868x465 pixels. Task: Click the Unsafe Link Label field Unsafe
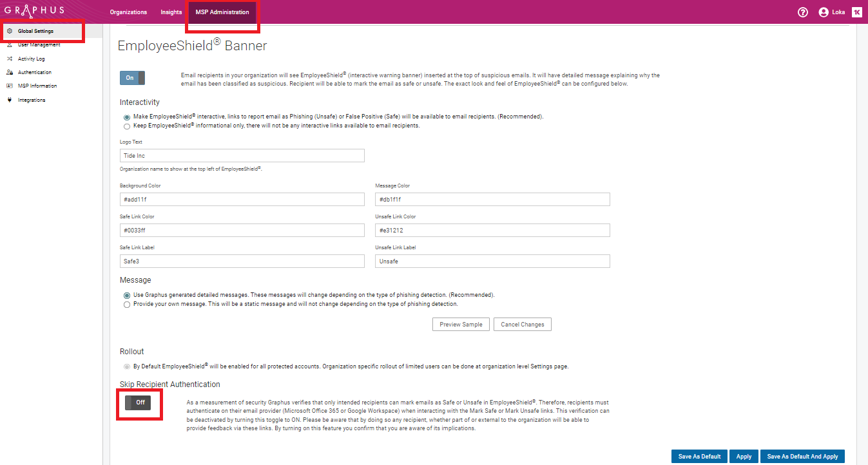pos(492,261)
